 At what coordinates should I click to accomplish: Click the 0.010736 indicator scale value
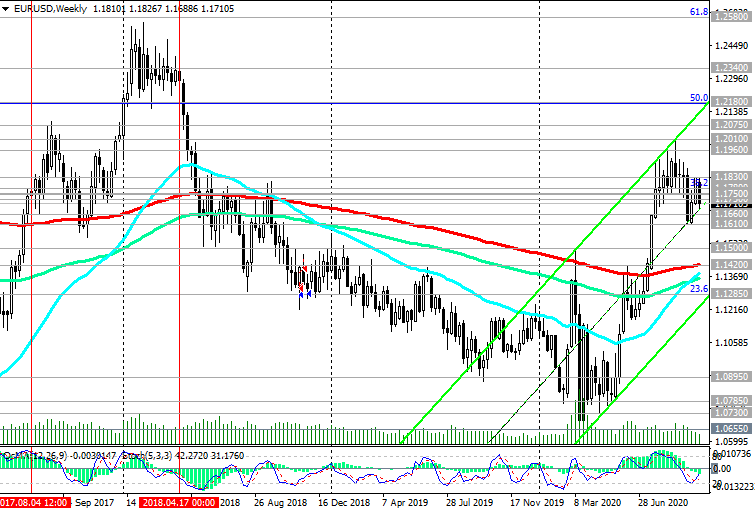coord(732,454)
